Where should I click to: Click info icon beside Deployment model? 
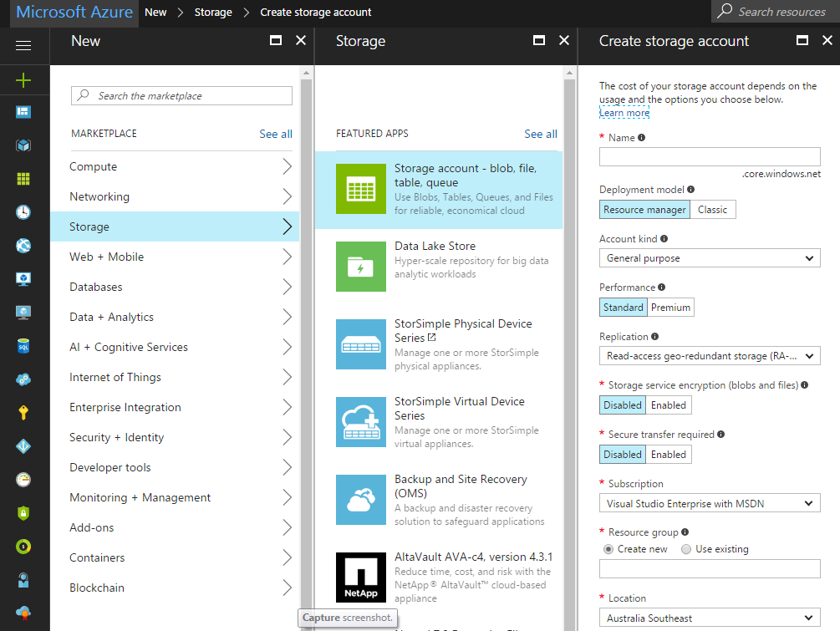click(690, 190)
